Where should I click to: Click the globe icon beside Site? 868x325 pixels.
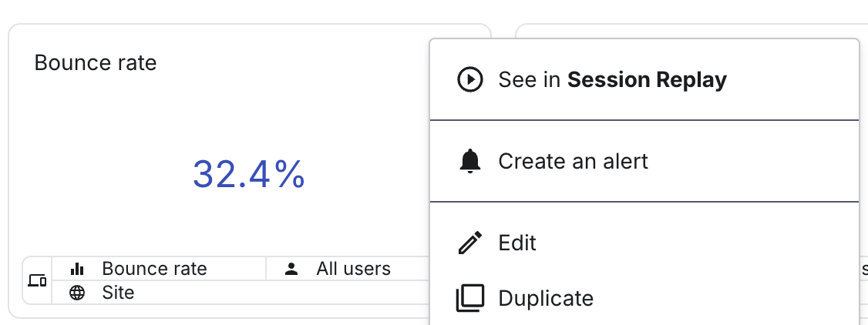coord(77,293)
